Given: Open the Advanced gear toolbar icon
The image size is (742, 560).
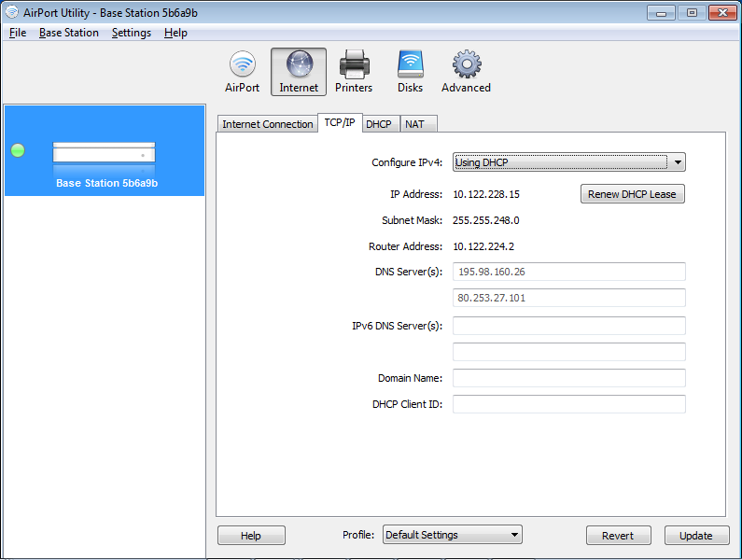Looking at the screenshot, I should click(x=466, y=72).
